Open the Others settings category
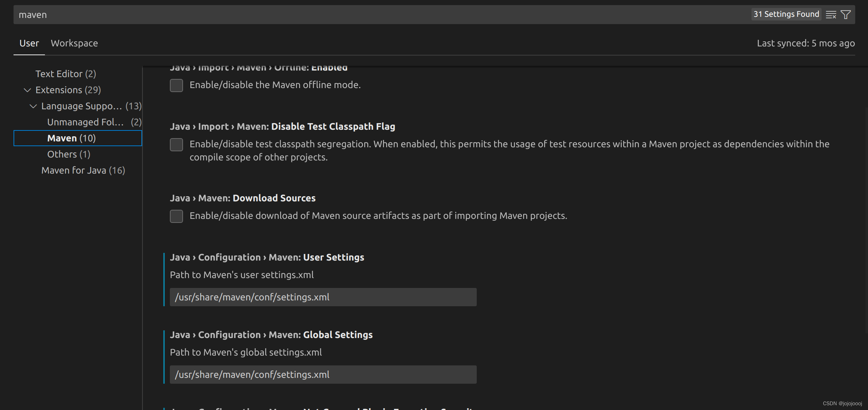868x410 pixels. tap(69, 154)
